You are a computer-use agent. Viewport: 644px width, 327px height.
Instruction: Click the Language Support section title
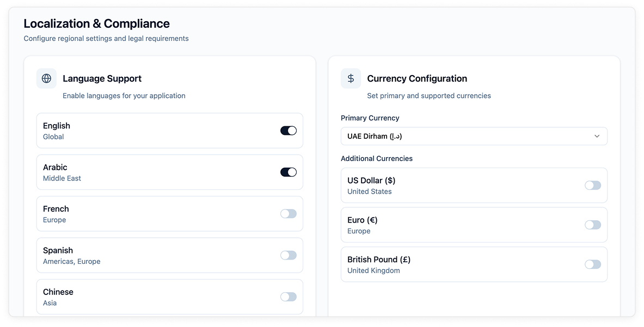click(x=102, y=78)
